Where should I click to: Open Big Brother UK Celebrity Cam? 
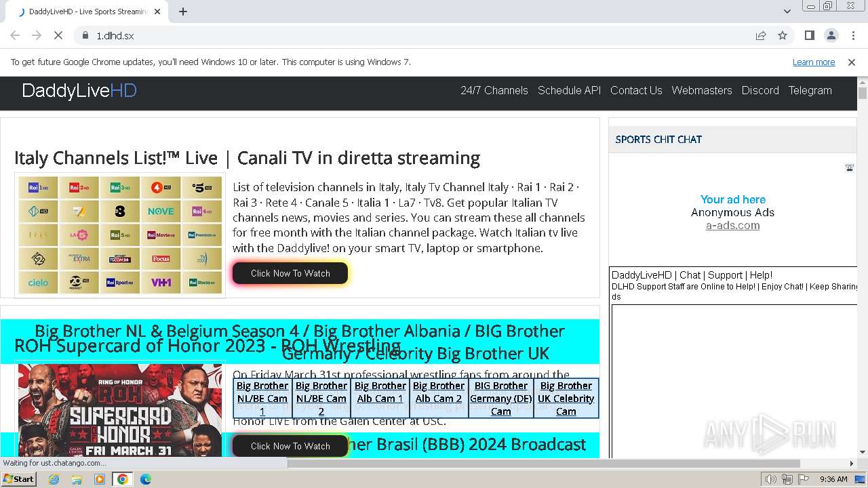pyautogui.click(x=566, y=398)
